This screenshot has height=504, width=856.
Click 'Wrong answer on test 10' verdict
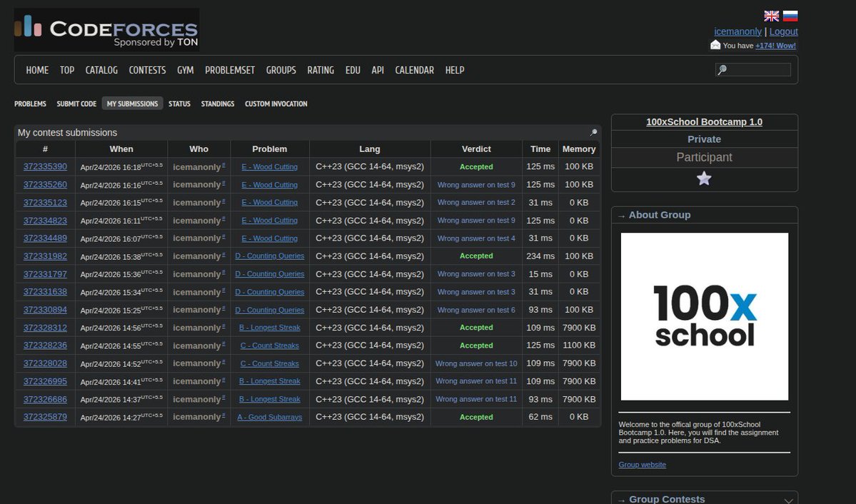(476, 363)
